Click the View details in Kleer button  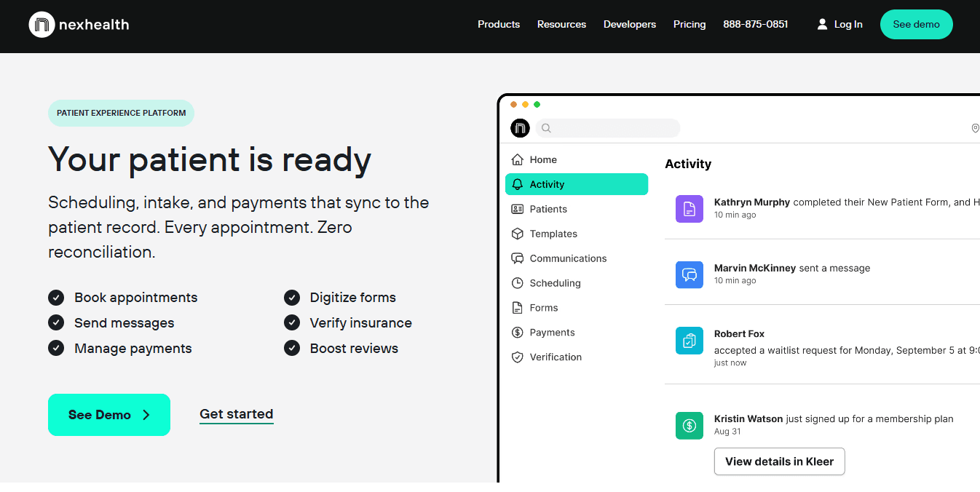779,461
